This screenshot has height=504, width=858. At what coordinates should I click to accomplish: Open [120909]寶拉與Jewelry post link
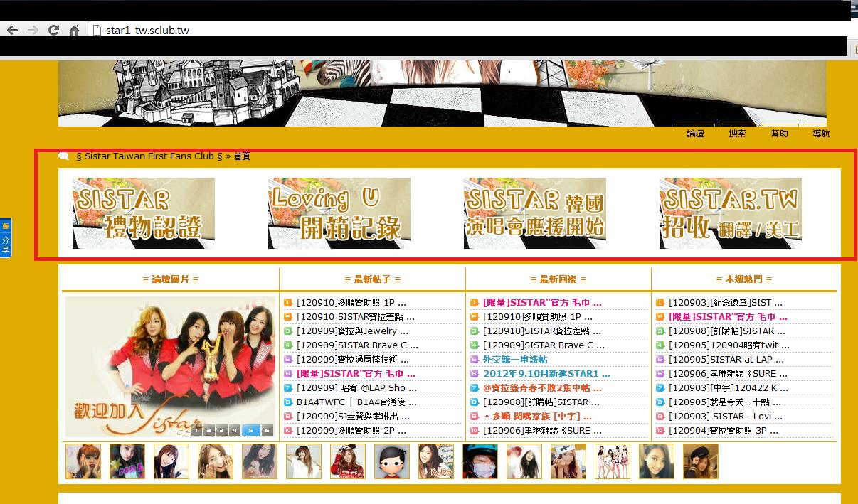[352, 331]
